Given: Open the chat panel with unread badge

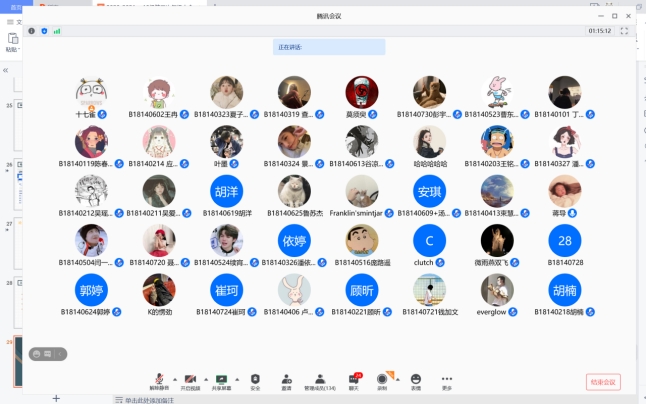Looking at the screenshot, I should (x=354, y=379).
